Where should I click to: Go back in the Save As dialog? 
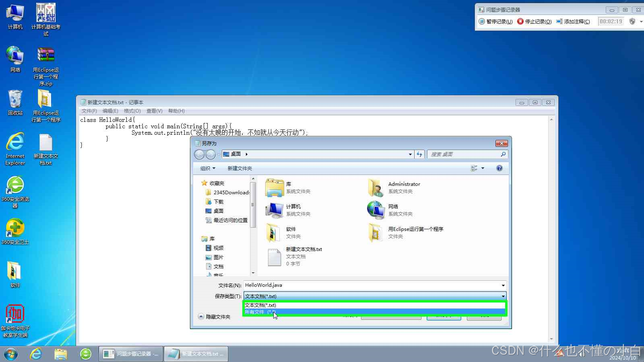click(199, 154)
